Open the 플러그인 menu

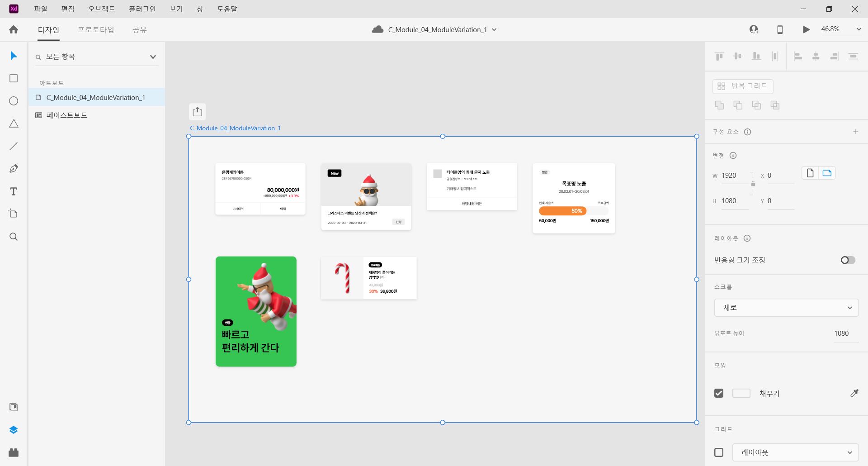[x=142, y=9]
